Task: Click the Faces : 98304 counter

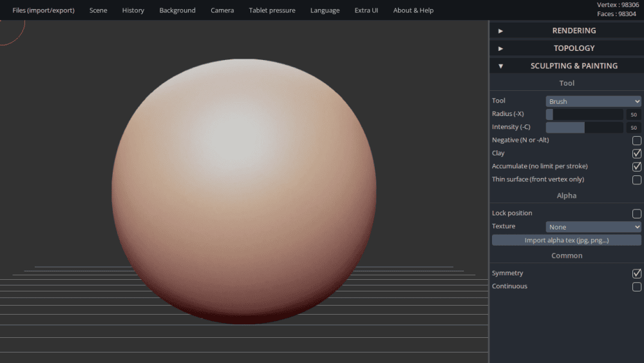Action: tap(616, 14)
